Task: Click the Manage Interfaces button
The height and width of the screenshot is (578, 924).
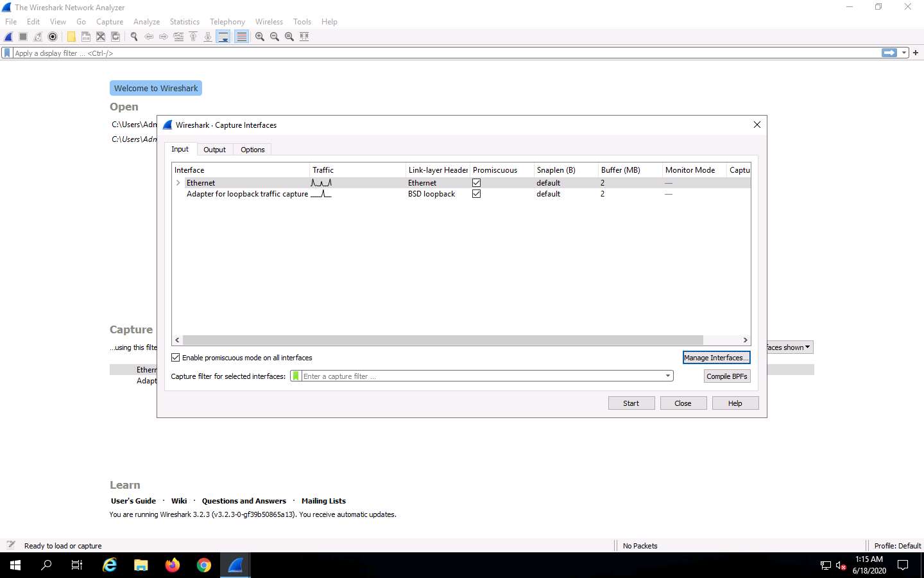Action: click(716, 358)
